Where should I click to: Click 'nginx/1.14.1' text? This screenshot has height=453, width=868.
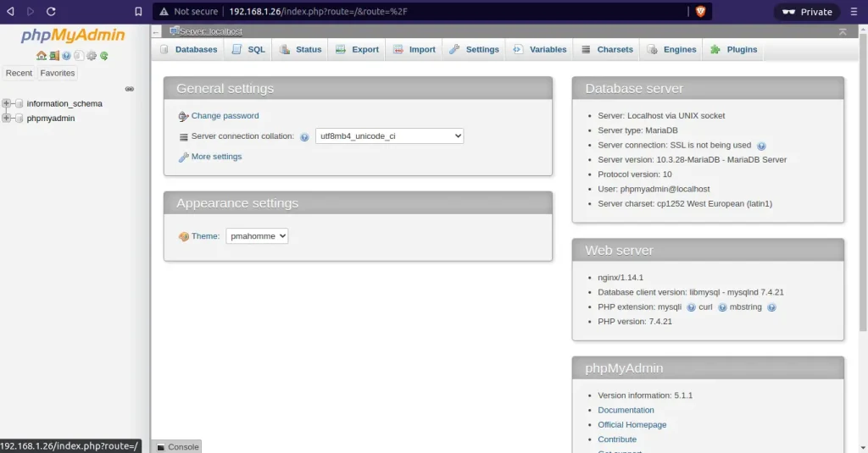620,278
